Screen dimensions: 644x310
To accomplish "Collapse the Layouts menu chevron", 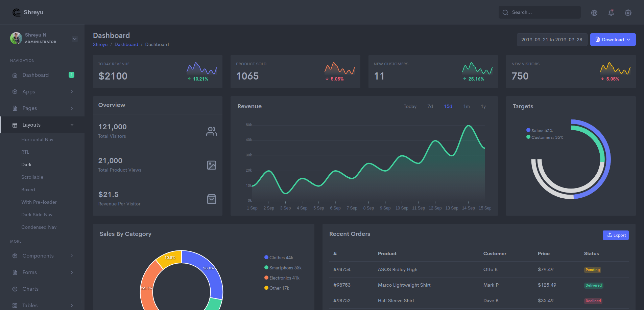I will click(x=72, y=125).
